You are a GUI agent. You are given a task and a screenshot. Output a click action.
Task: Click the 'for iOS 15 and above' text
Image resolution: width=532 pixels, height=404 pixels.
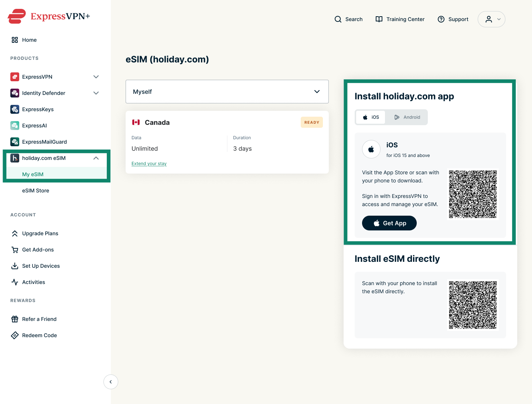coord(408,155)
